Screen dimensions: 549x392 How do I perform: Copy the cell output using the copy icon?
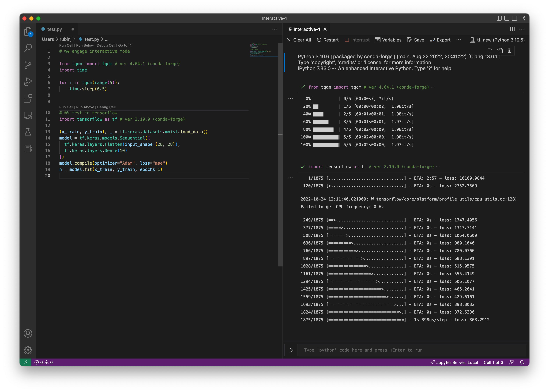coord(490,50)
